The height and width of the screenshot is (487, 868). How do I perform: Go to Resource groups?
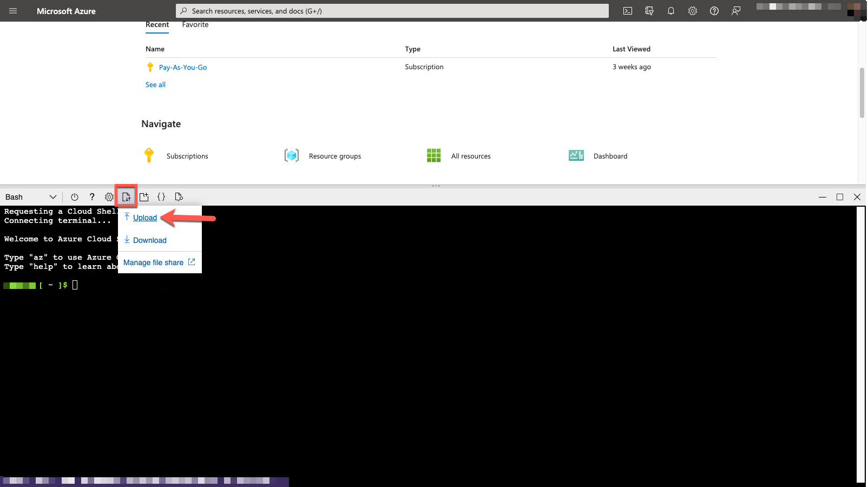click(335, 156)
